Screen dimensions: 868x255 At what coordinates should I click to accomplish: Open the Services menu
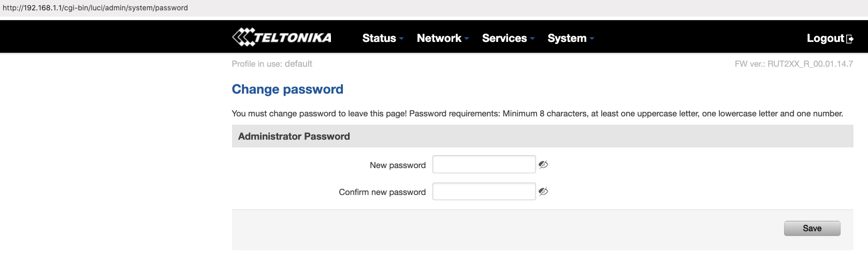point(504,38)
